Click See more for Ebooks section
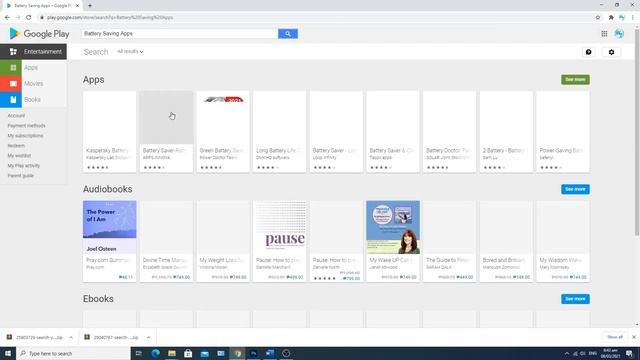Image resolution: width=640 pixels, height=360 pixels. (575, 299)
